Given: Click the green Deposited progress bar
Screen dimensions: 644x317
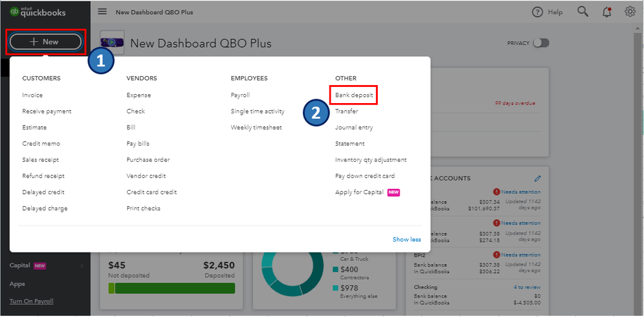Looking at the screenshot, I should point(174,288).
